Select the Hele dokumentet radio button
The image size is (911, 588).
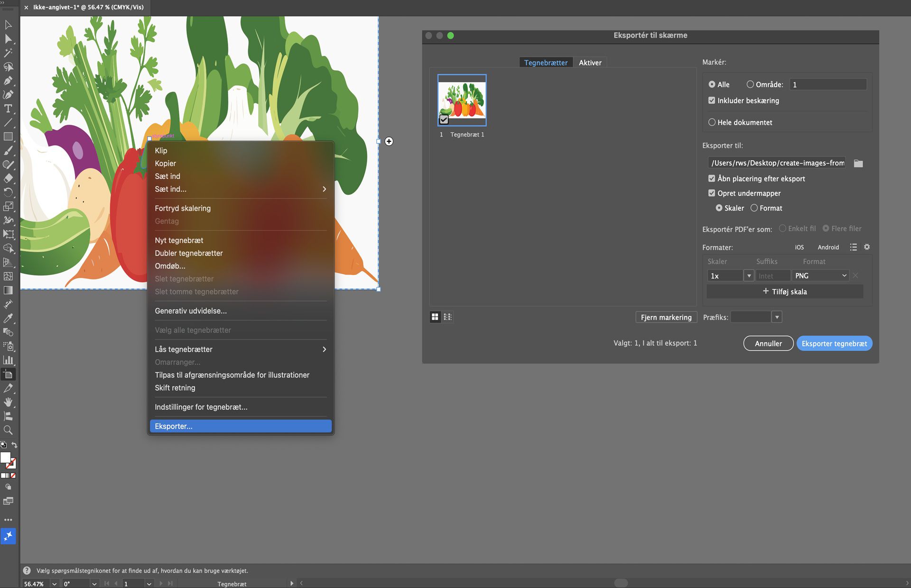point(712,122)
